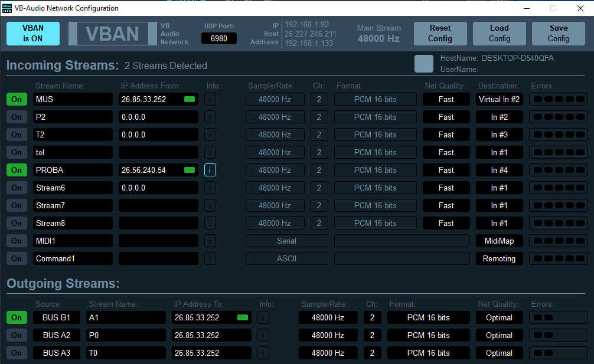Enable outgoing stream T0

coord(17,353)
